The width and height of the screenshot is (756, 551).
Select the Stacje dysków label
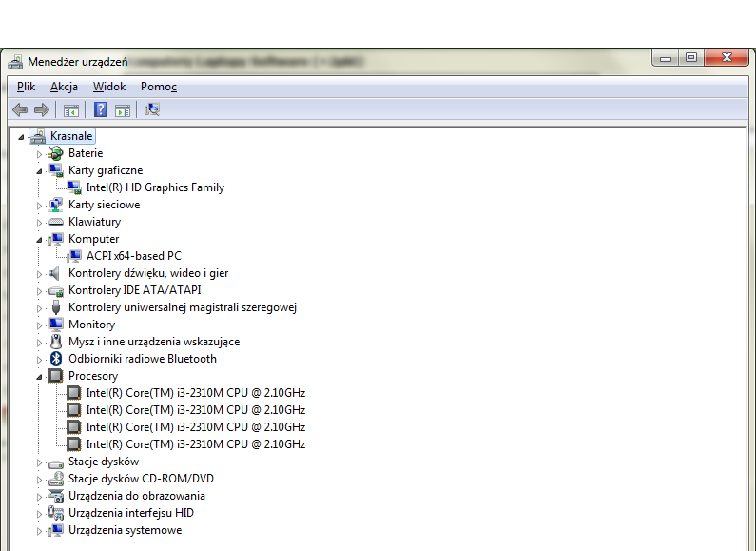104,462
